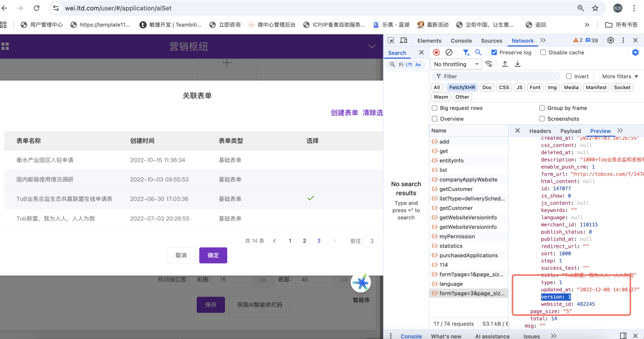Click the import HAR upload icon

(504, 64)
